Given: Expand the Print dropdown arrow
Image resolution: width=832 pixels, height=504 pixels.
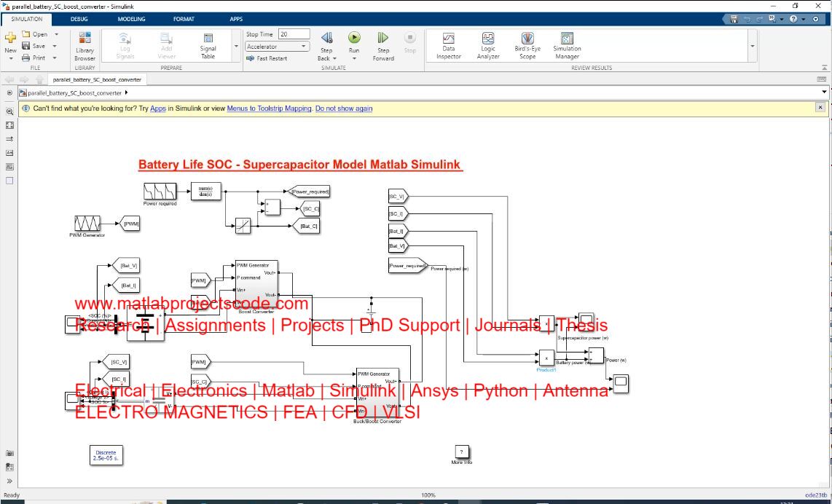Looking at the screenshot, I should pos(55,58).
